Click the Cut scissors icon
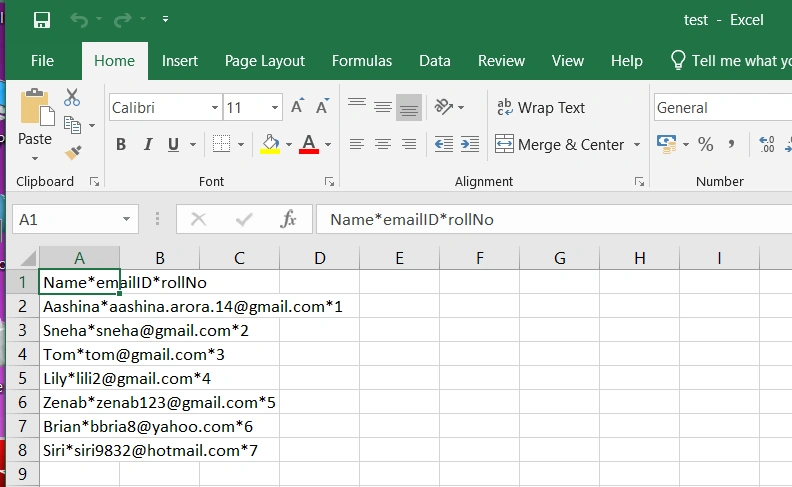This screenshot has height=487, width=792. point(72,98)
